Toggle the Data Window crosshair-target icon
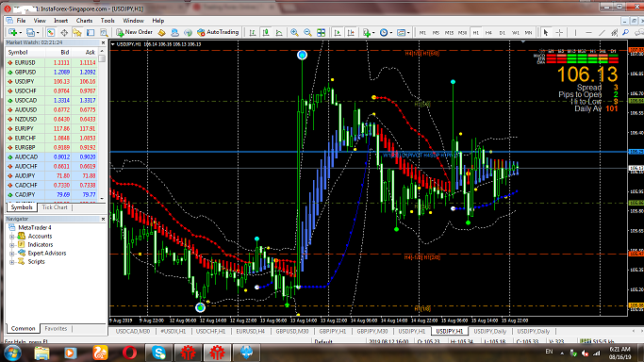The height and width of the screenshot is (362, 644). 64,32
